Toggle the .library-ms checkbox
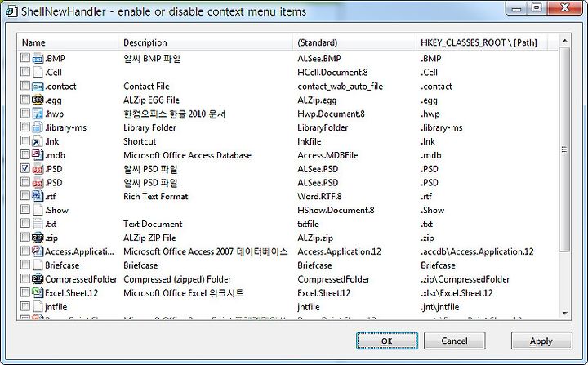 pyautogui.click(x=25, y=127)
